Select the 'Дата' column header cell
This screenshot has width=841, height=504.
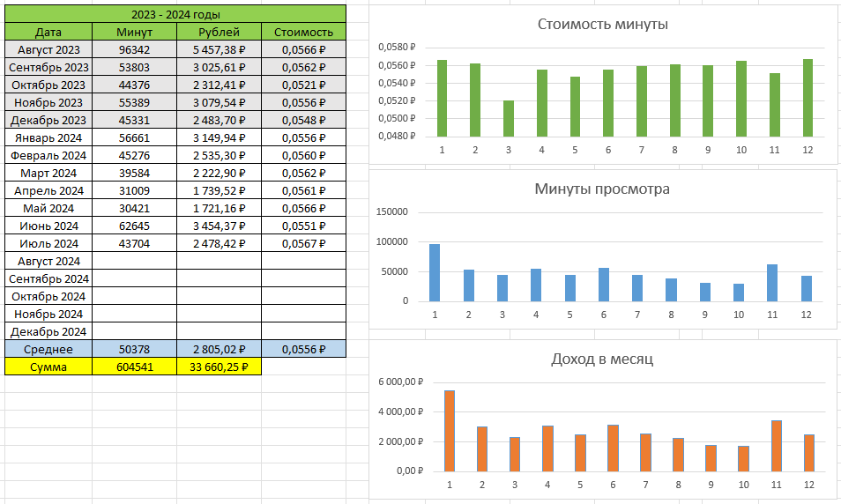click(x=48, y=33)
